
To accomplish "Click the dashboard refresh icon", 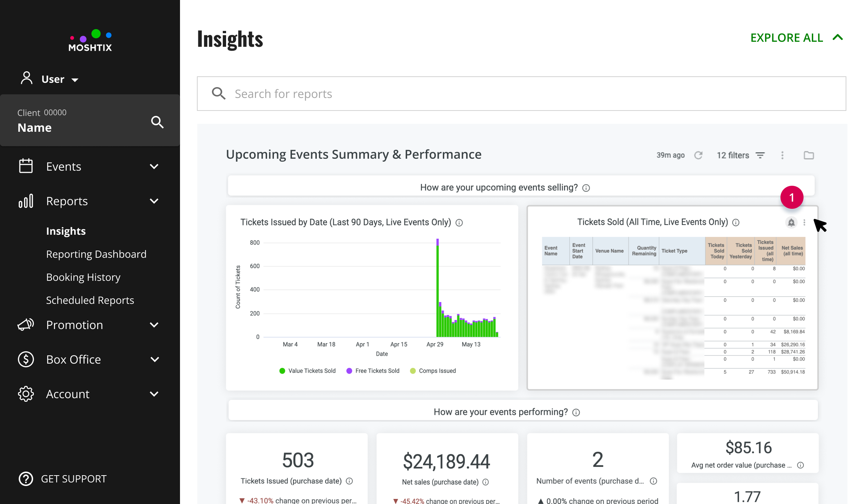I will coord(698,155).
